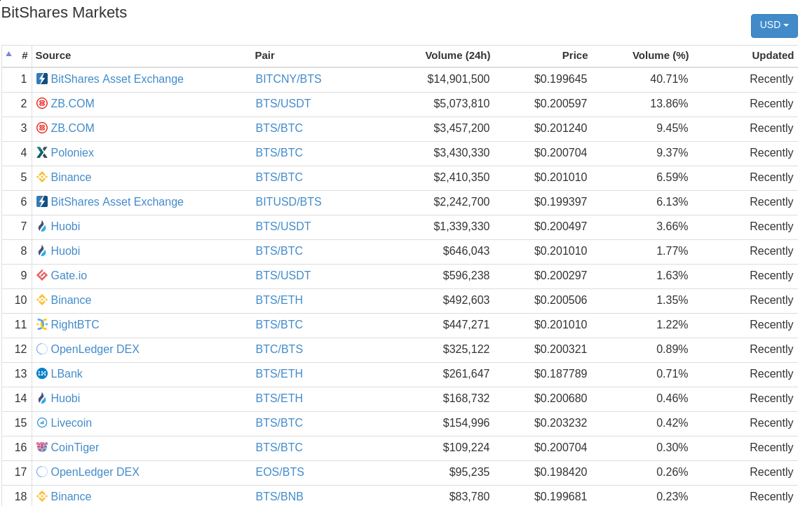
Task: Select the $95,235 volume cell
Action: (469, 472)
